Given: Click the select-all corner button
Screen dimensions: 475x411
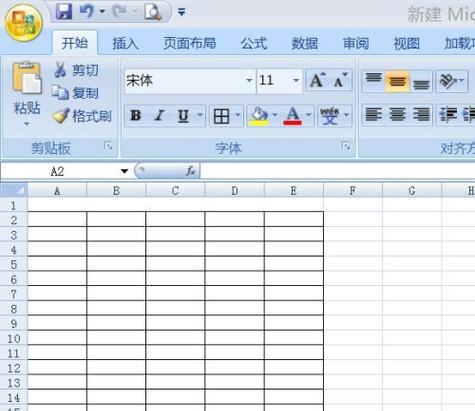Looking at the screenshot, I should click(13, 190).
